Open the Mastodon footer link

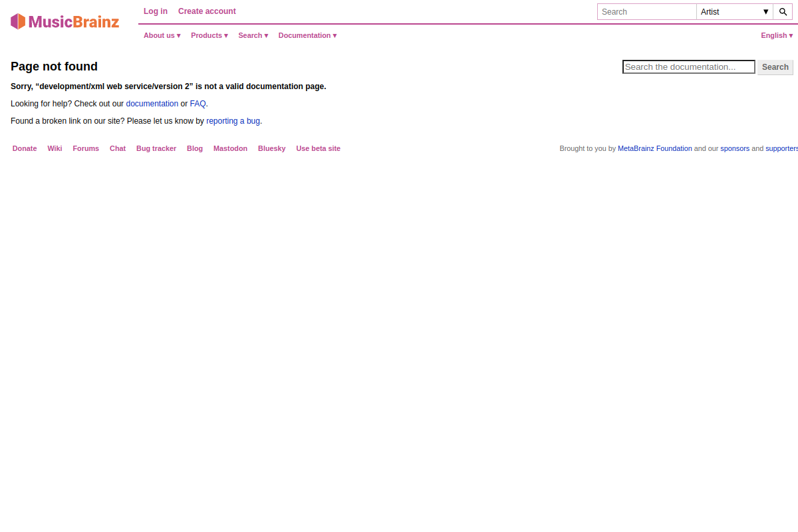(230, 148)
